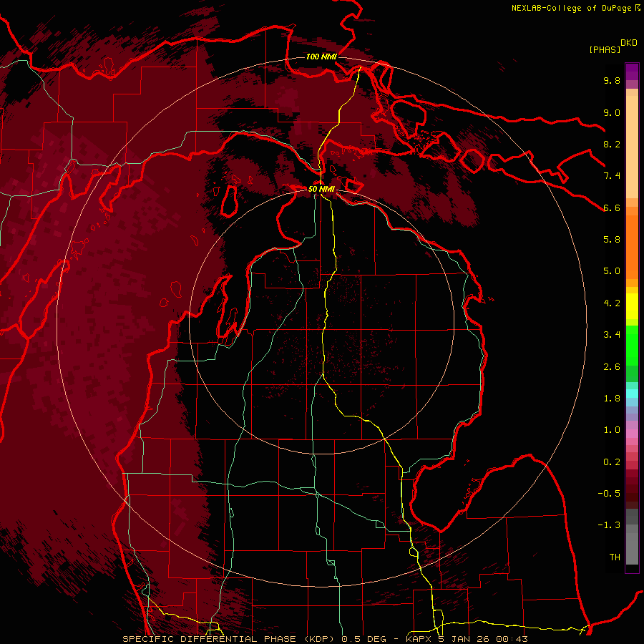Image resolution: width=644 pixels, height=644 pixels.
Task: Click the KAPX station identifier in caption
Action: point(420,639)
